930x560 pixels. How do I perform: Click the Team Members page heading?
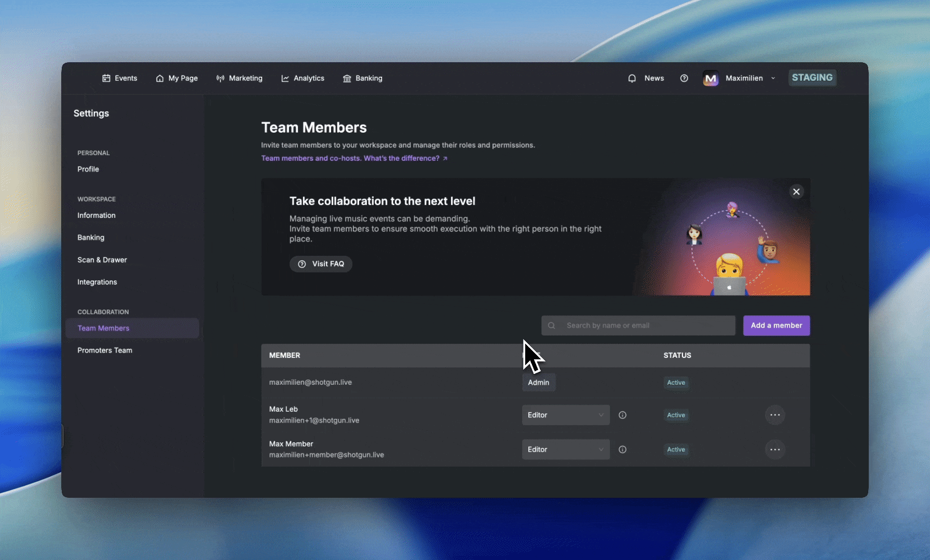(314, 128)
